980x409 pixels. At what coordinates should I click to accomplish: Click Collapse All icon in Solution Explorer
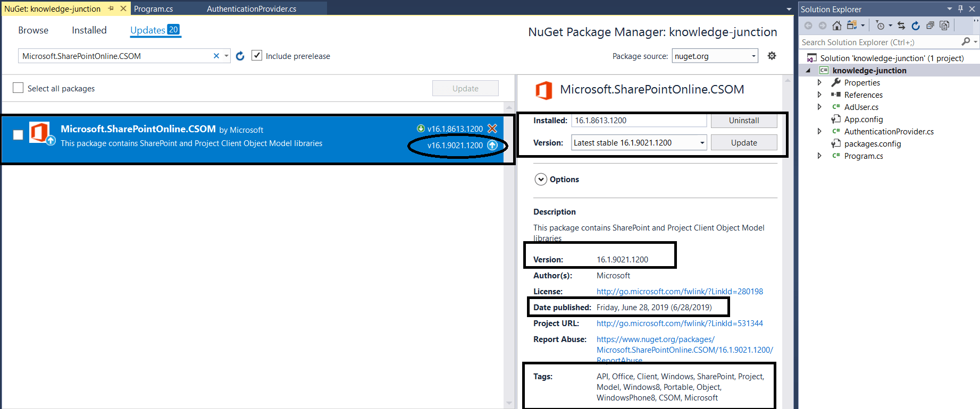pos(930,25)
